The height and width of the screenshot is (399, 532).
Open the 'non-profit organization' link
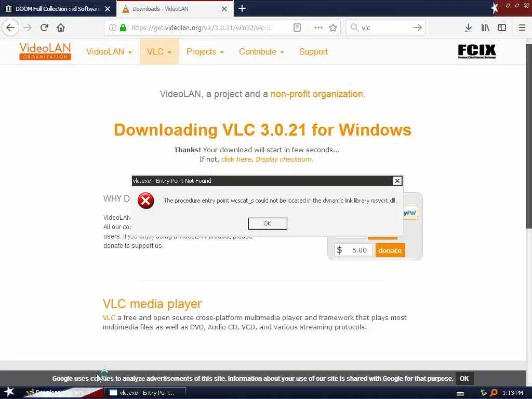(x=316, y=94)
